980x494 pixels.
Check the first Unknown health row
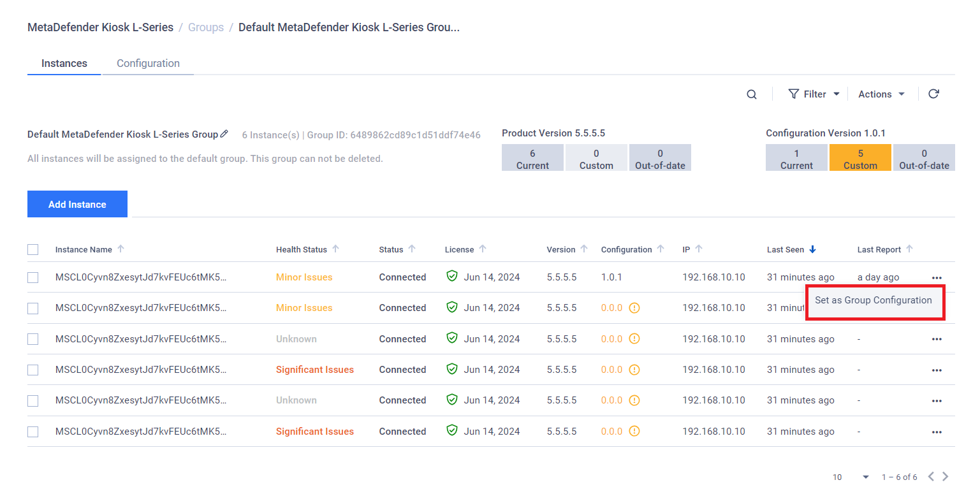(x=33, y=339)
